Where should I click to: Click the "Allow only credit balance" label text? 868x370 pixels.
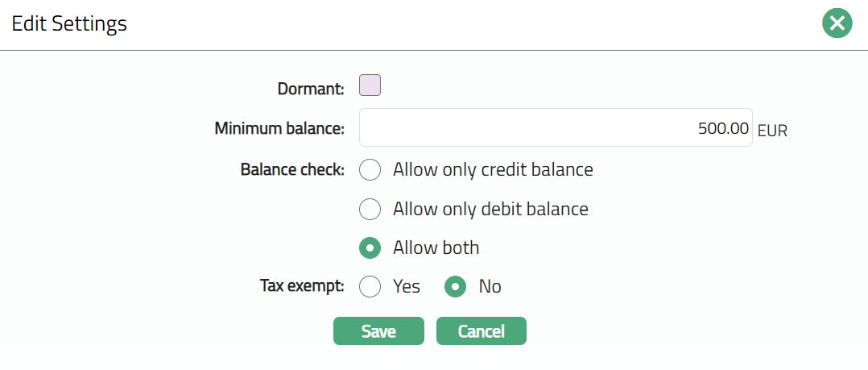(x=493, y=170)
